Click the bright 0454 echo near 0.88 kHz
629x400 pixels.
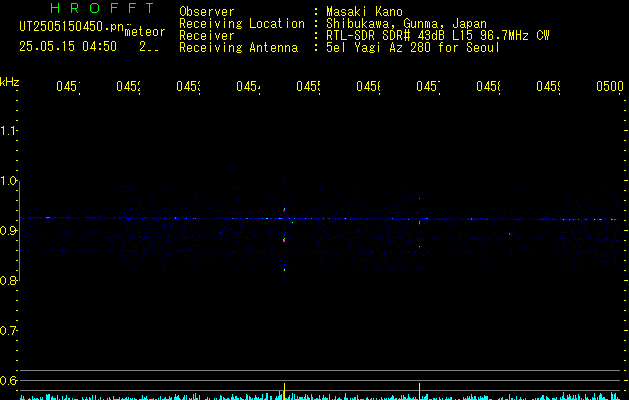[x=284, y=240]
